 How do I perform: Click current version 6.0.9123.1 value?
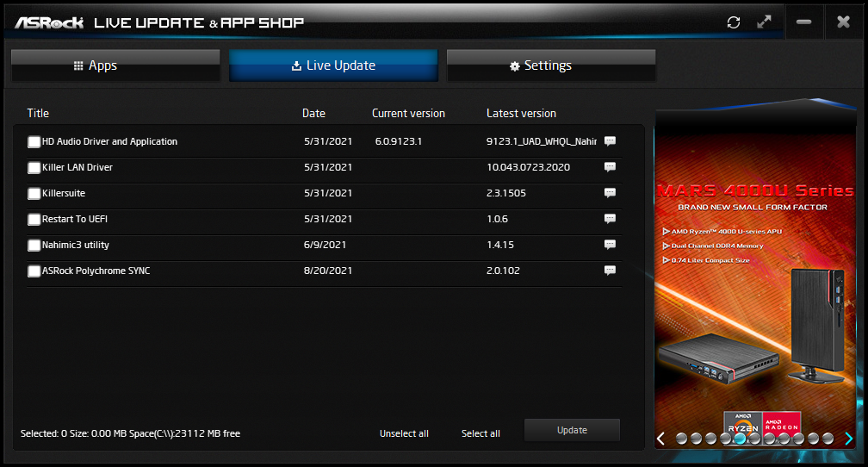pos(399,141)
